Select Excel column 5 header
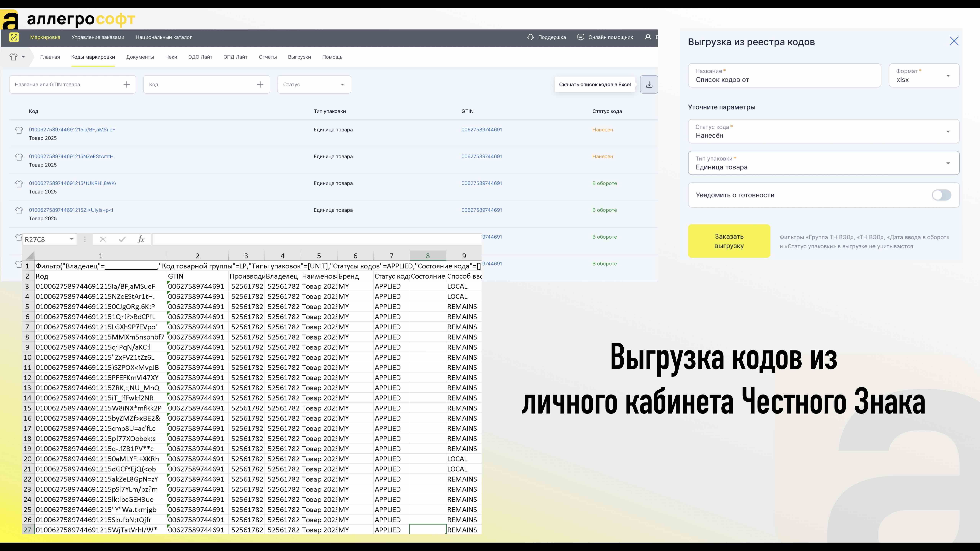This screenshot has width=980, height=551. pyautogui.click(x=319, y=256)
